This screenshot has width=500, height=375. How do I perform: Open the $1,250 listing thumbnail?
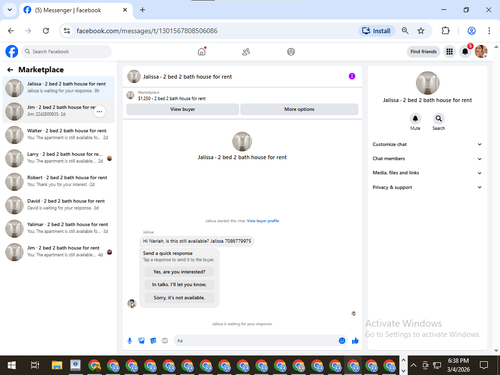click(x=130, y=95)
